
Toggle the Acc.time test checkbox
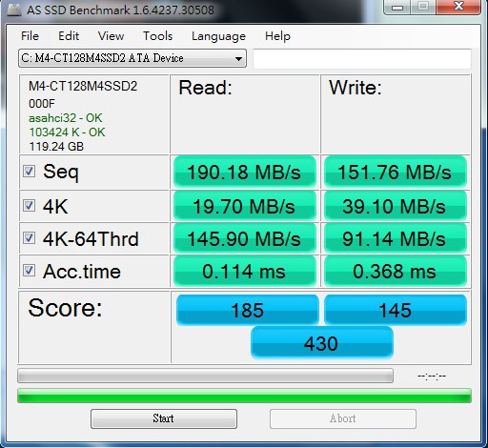(29, 271)
